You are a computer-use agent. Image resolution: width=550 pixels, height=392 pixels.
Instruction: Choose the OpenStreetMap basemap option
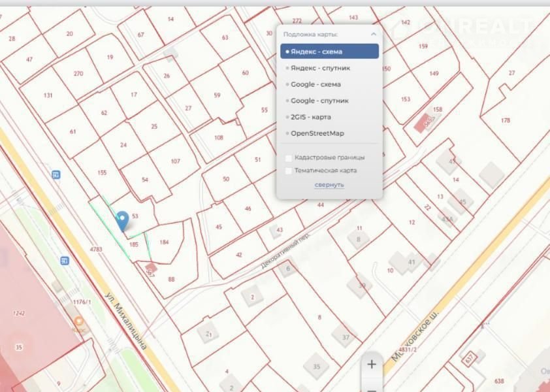click(x=317, y=133)
